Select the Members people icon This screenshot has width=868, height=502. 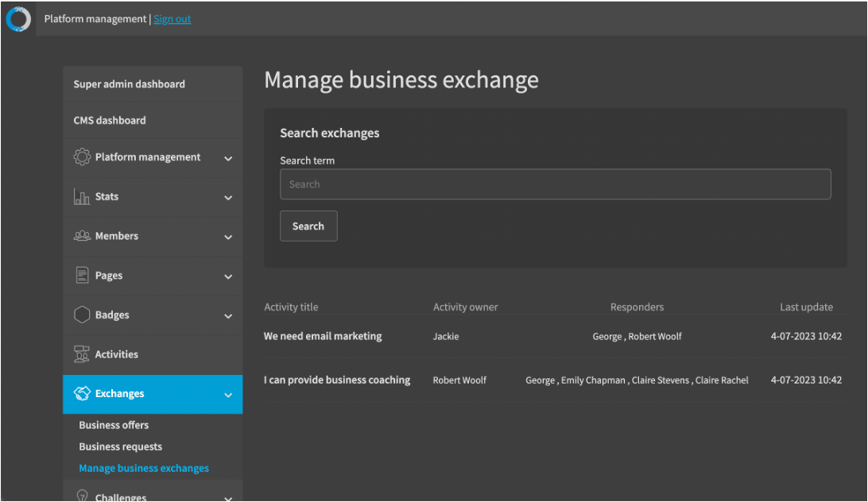(x=82, y=236)
